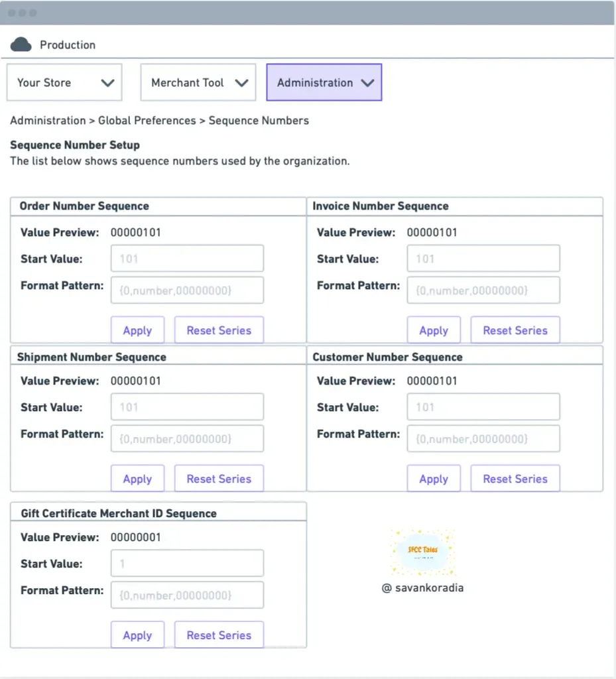Click the cloud icon beside Production
This screenshot has height=679, width=616.
(x=22, y=44)
